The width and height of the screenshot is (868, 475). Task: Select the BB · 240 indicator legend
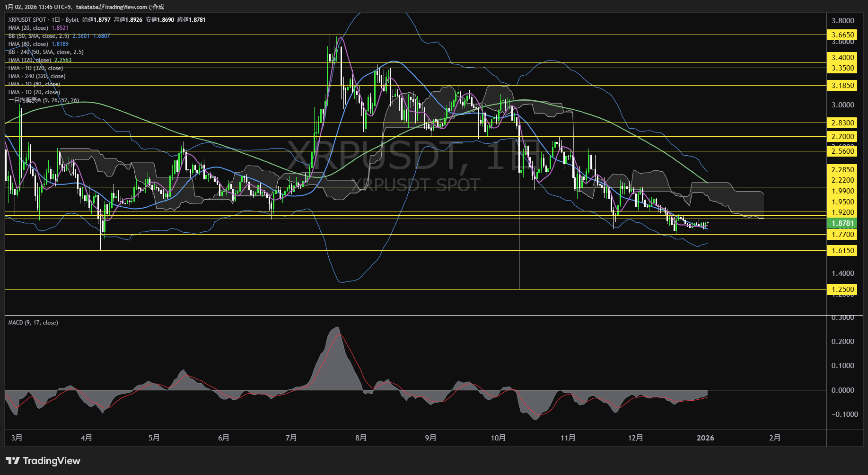(x=45, y=52)
